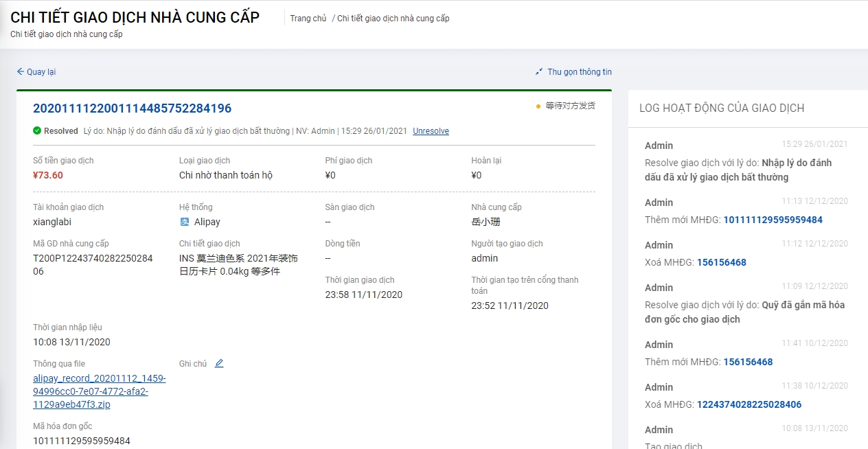Download the alipay_record zip file
Image resolution: width=868 pixels, height=449 pixels.
pos(99,391)
